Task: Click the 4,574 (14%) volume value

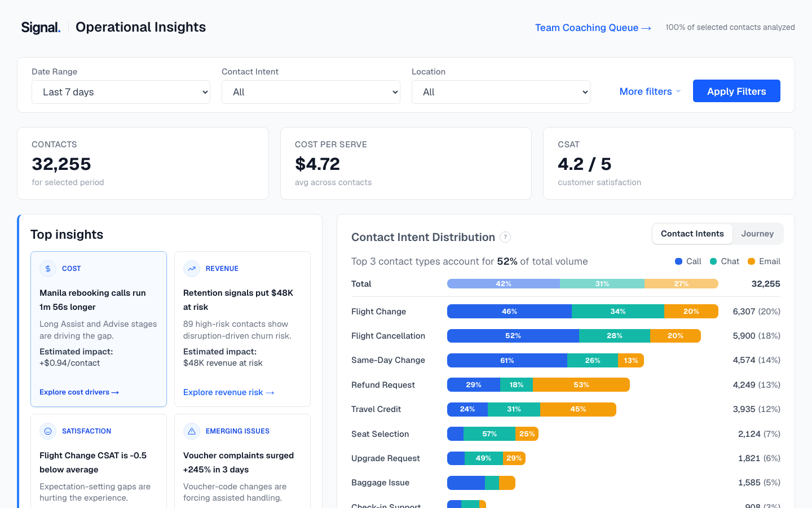Action: 756,360
